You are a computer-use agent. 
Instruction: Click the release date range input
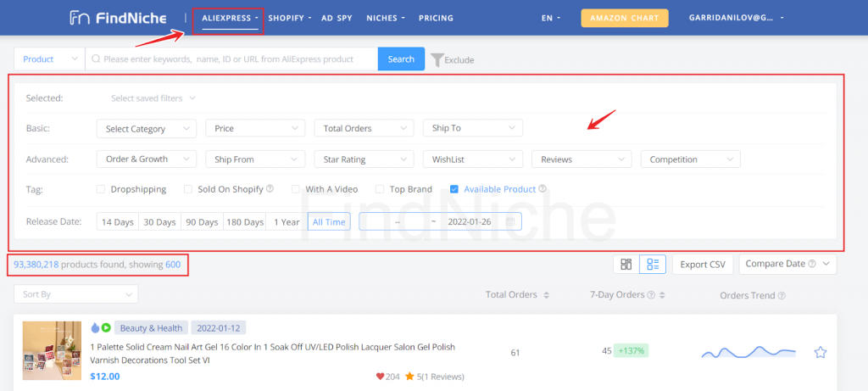tap(440, 222)
